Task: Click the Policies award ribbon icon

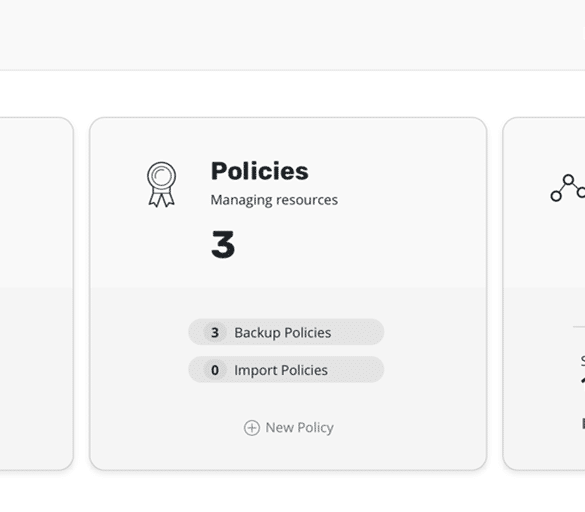Action: [x=161, y=184]
